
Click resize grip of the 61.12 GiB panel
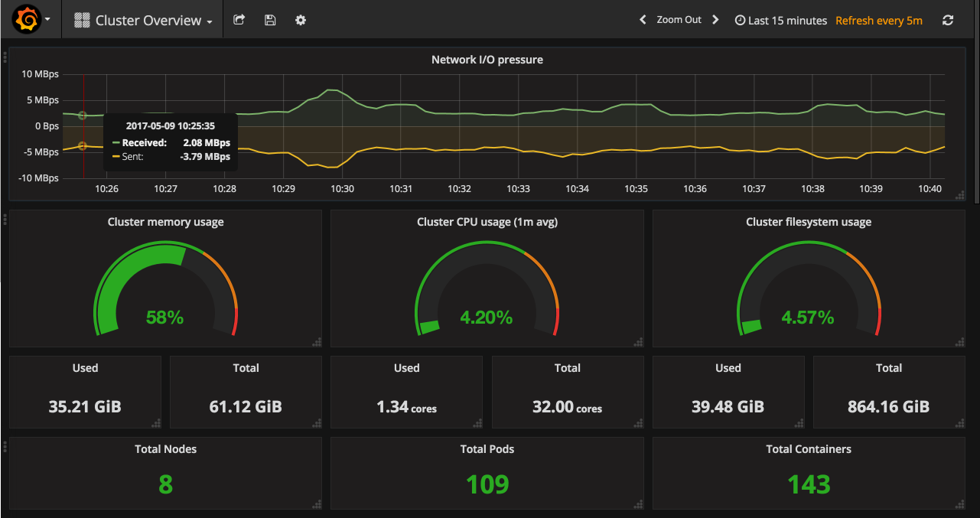pos(317,422)
